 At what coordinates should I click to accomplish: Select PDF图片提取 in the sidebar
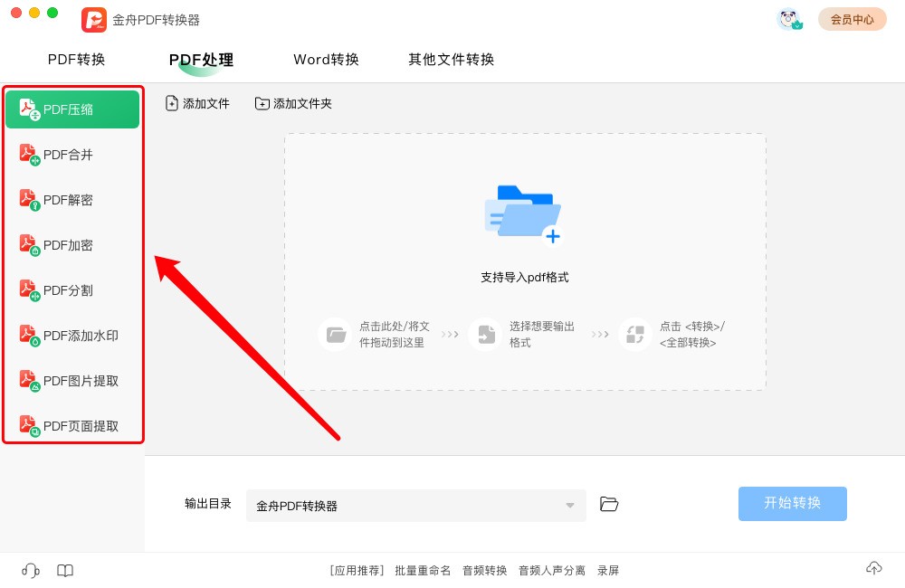pos(72,380)
